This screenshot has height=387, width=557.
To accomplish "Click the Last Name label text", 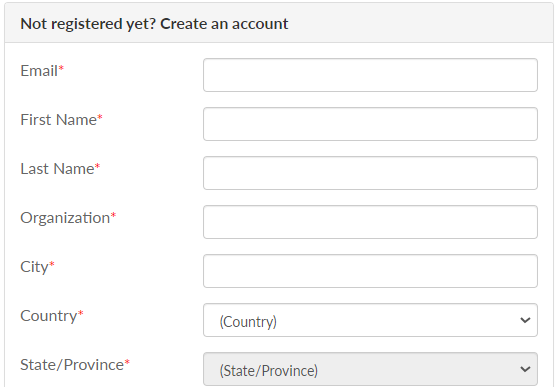I will pos(58,169).
